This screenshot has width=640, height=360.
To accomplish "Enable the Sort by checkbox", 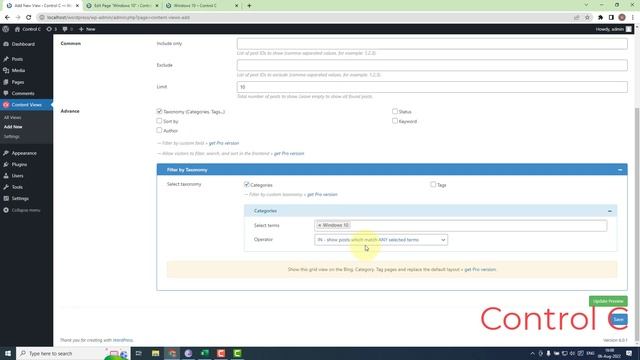I will (159, 121).
